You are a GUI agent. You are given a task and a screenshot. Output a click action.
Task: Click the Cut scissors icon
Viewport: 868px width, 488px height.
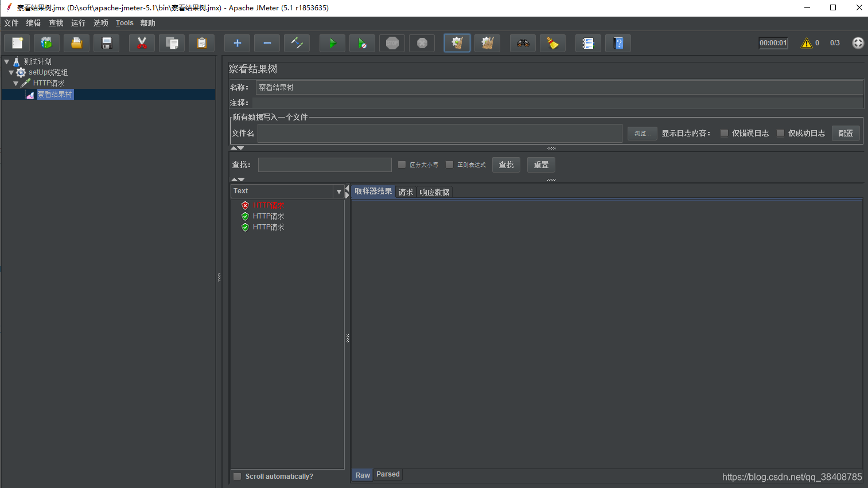click(x=142, y=43)
